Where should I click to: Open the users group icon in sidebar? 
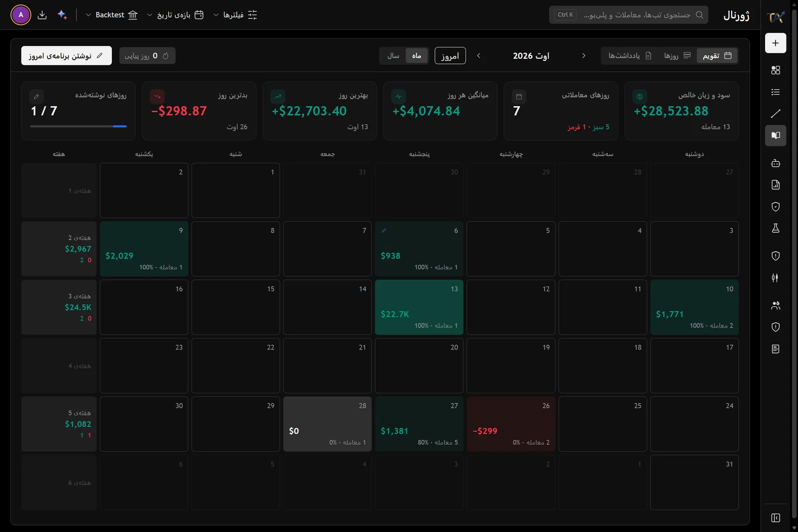pyautogui.click(x=776, y=305)
